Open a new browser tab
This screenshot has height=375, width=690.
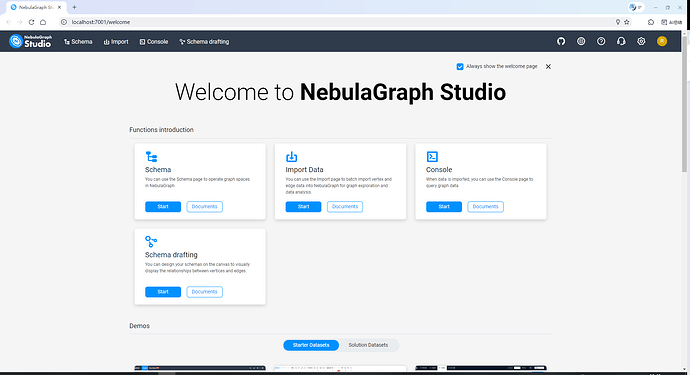coord(74,7)
